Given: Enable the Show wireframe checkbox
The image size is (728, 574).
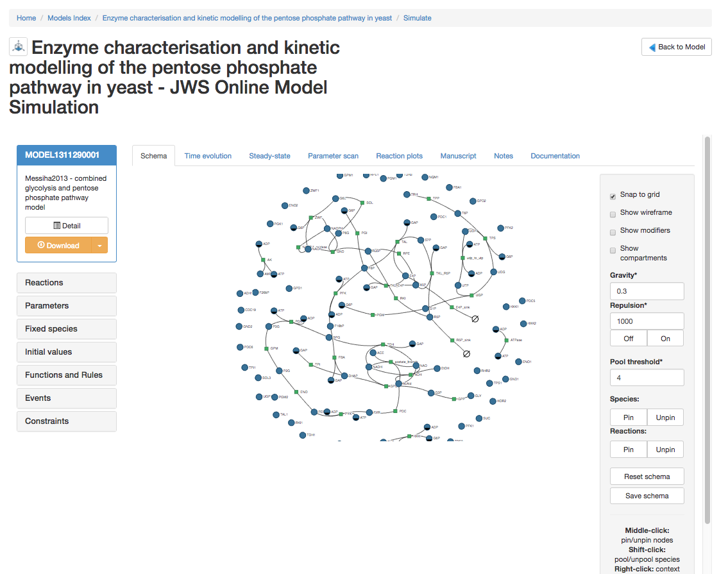Looking at the screenshot, I should pos(613,213).
